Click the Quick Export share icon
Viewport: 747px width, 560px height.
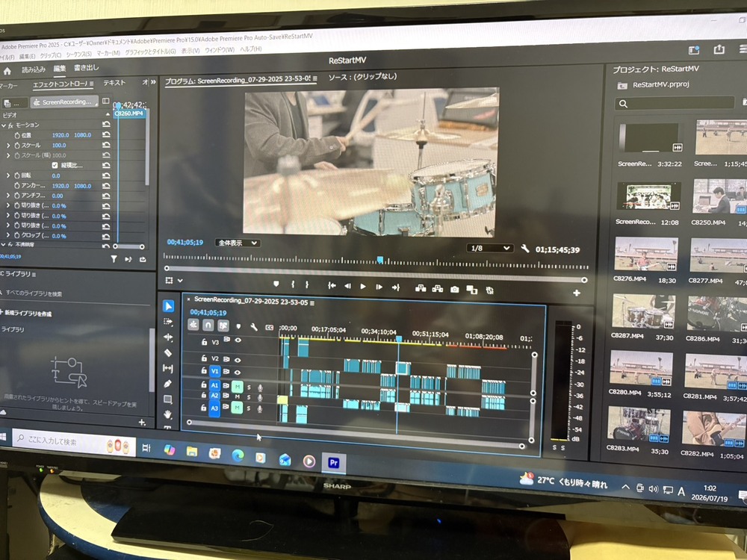[719, 49]
